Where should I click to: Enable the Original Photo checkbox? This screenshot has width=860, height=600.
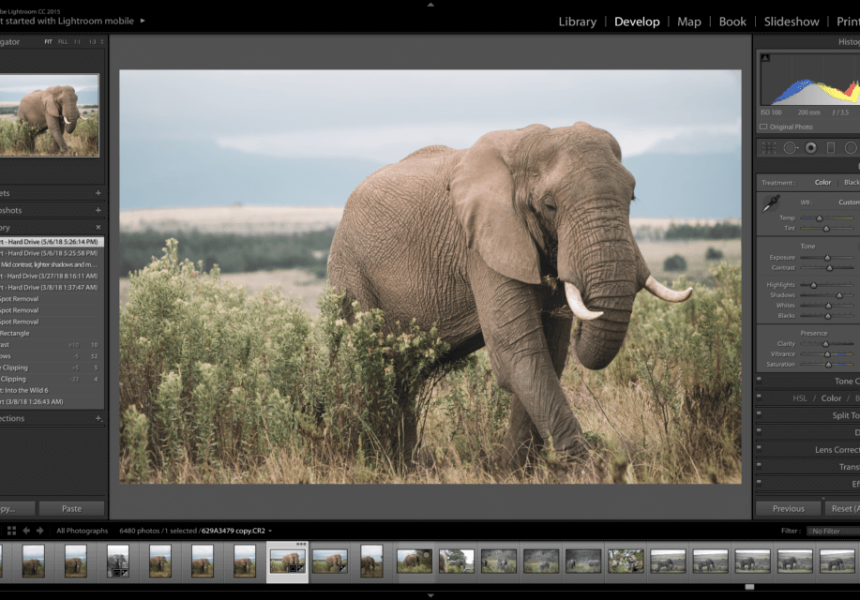click(x=763, y=127)
